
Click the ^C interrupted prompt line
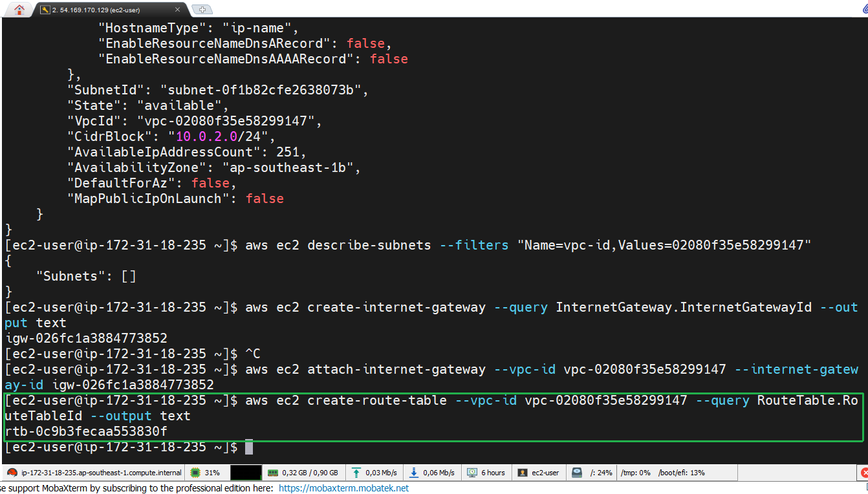(133, 354)
